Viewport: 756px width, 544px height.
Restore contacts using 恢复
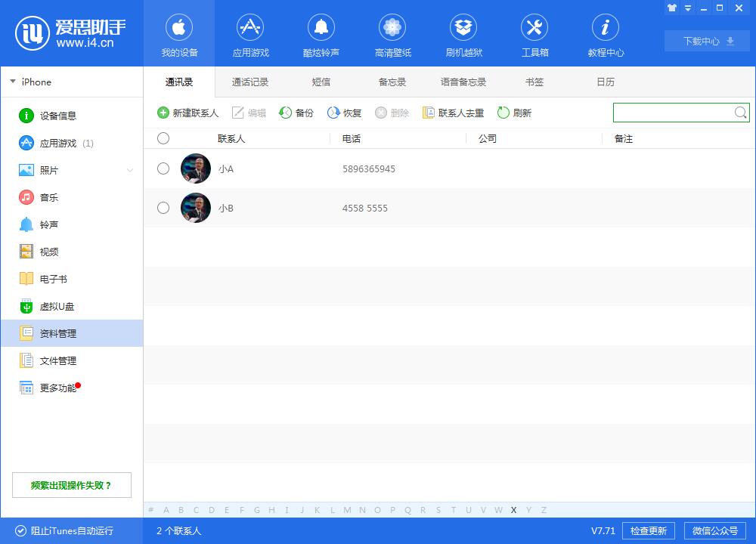[344, 113]
